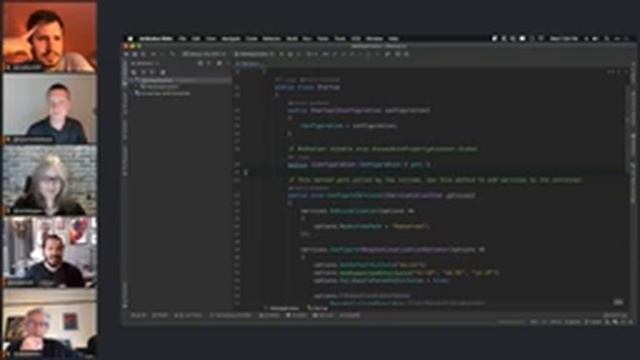The width and height of the screenshot is (640, 360).
Task: Open the Tests menu
Action: pyautogui.click(x=323, y=38)
